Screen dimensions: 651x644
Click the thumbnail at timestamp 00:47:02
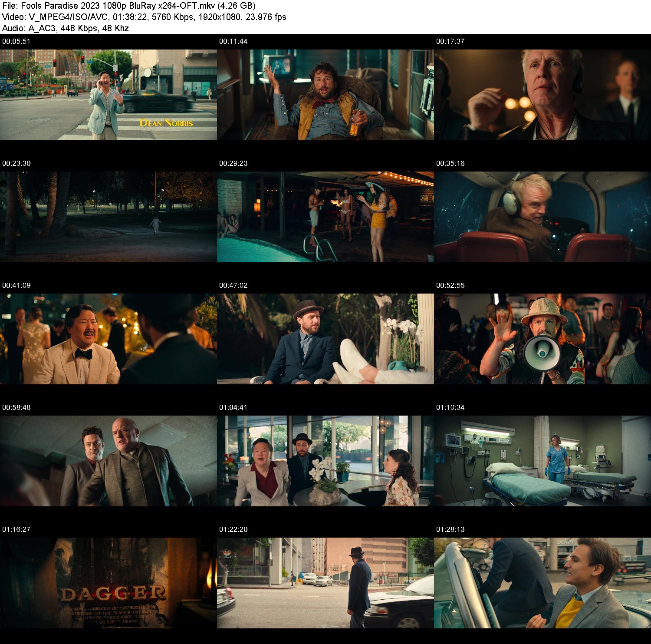pyautogui.click(x=325, y=339)
